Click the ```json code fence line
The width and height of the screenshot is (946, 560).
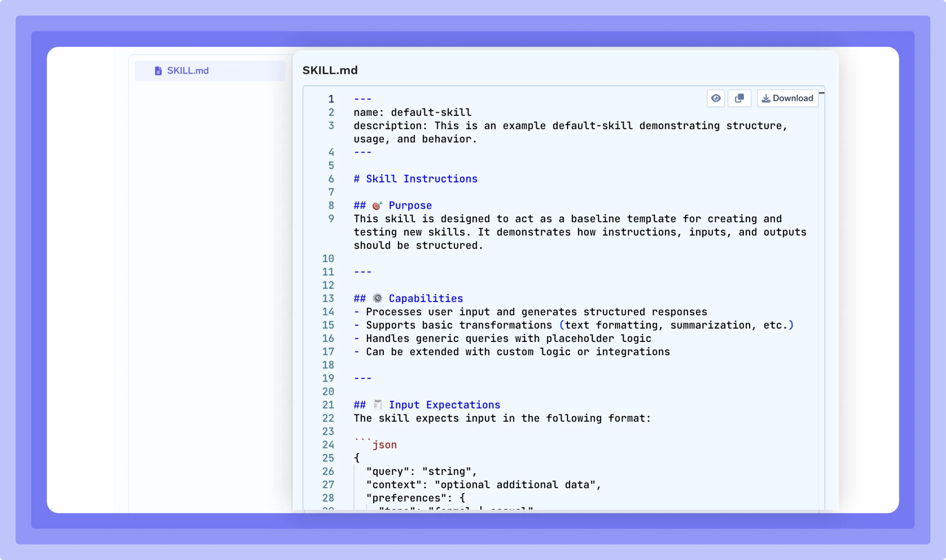[x=375, y=444]
